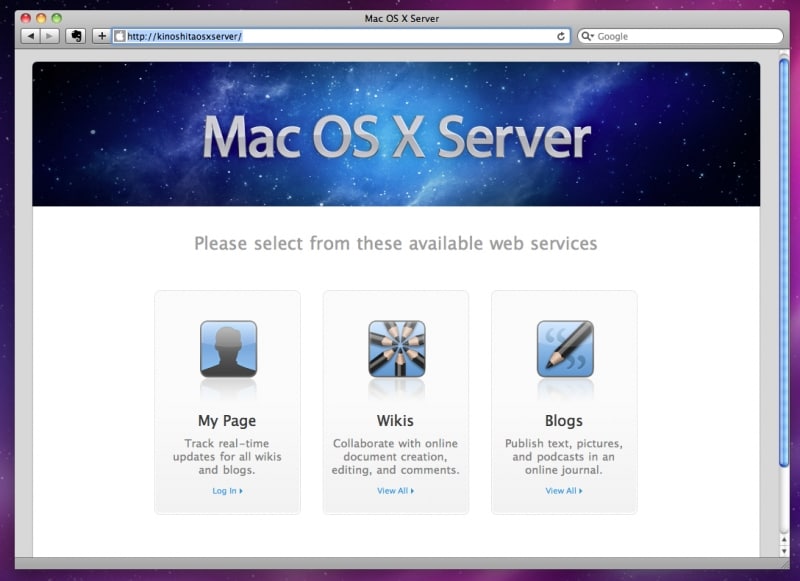The image size is (800, 581).
Task: Click the plus add bookmark button
Action: [x=101, y=36]
